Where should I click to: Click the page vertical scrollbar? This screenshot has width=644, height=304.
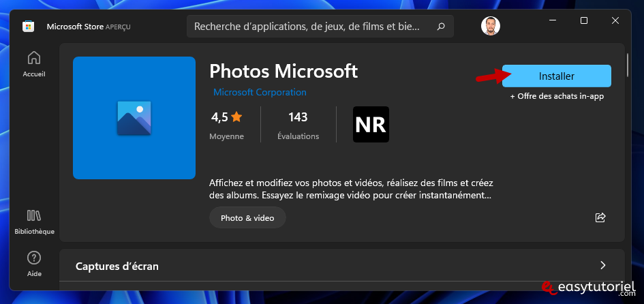tap(628, 65)
